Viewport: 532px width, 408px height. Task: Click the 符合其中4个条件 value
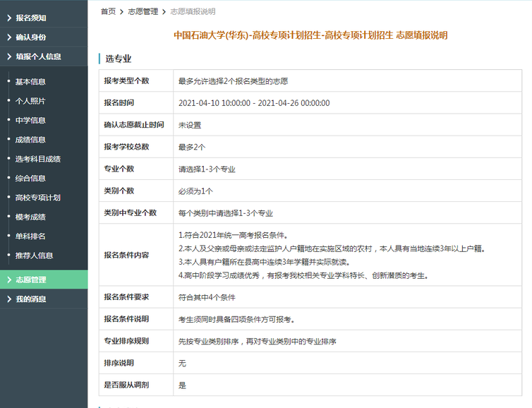pyautogui.click(x=207, y=297)
